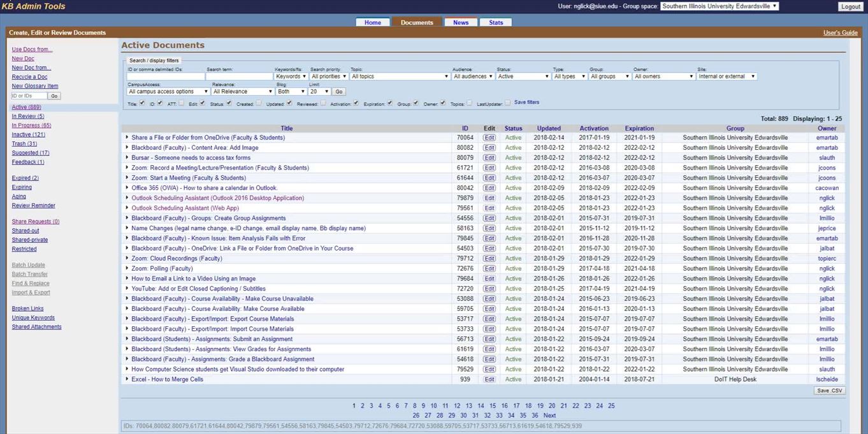This screenshot has width=868, height=434.
Task: Open the 'In Review (5)' sidebar link
Action: coord(28,117)
